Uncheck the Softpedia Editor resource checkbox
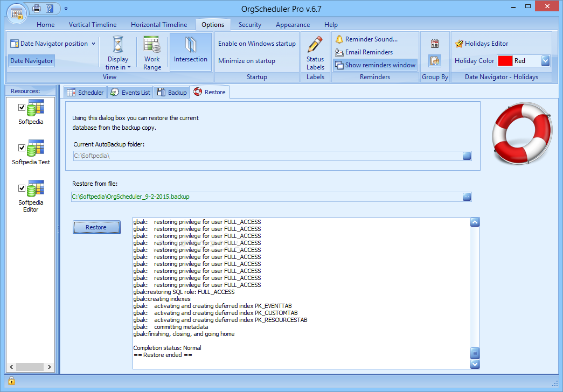Viewport: 563px width, 392px height. [x=22, y=188]
